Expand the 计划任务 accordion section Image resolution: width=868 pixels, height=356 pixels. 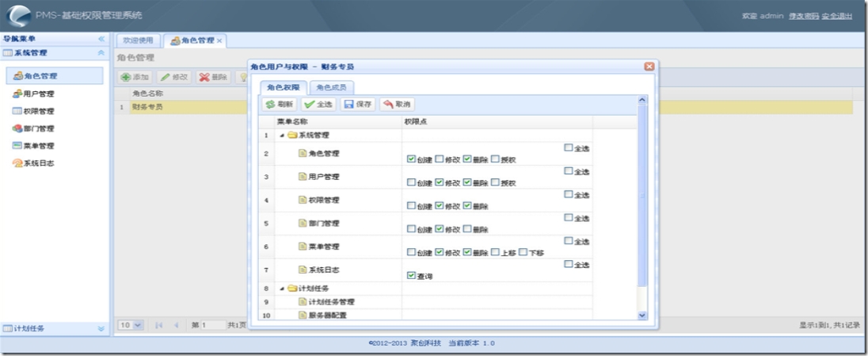tap(101, 328)
